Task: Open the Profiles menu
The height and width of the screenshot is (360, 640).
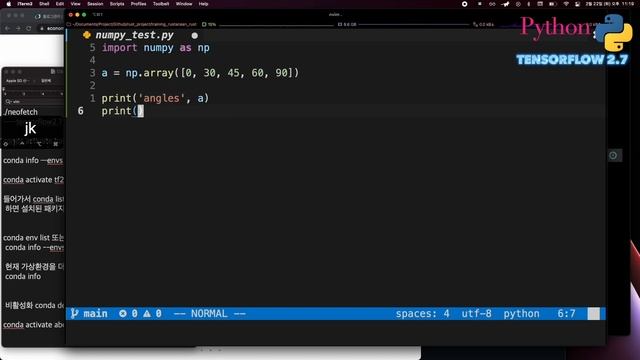Action: (x=138, y=4)
